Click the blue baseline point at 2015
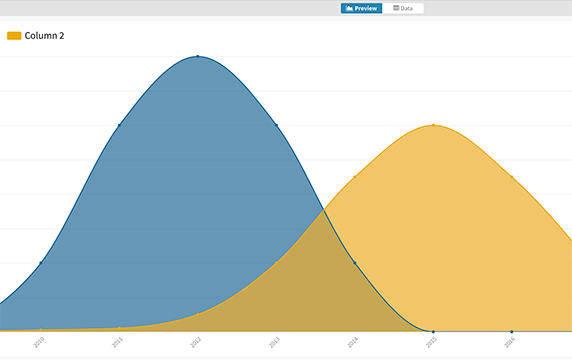This screenshot has height=360, width=572. [433, 332]
